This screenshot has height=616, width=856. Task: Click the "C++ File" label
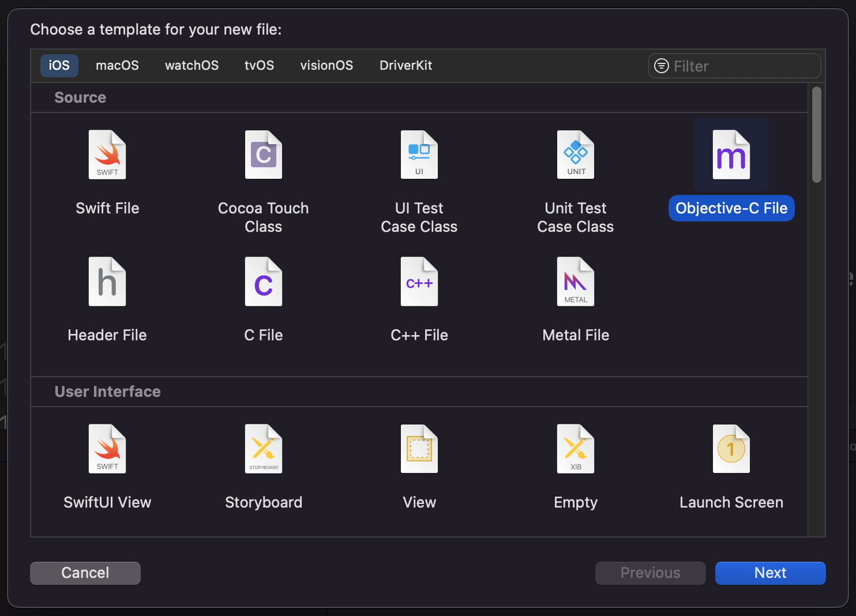point(419,335)
